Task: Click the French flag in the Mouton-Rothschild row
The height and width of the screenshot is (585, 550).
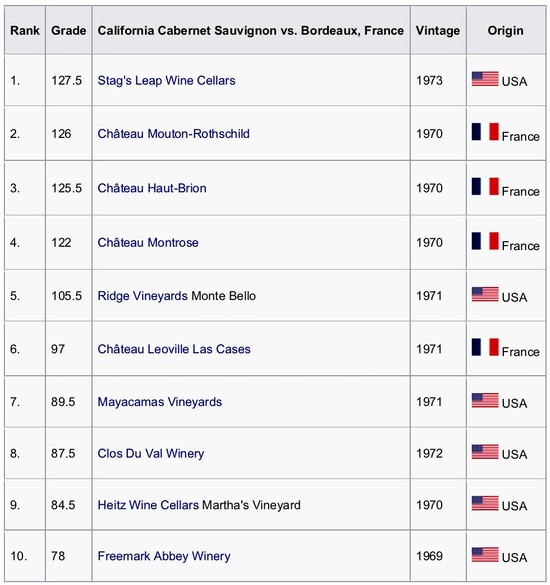Action: [x=485, y=132]
